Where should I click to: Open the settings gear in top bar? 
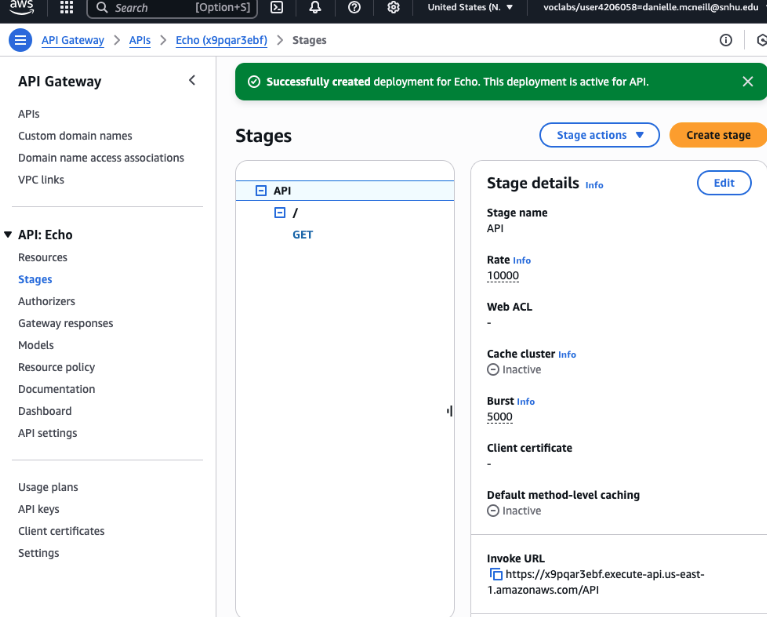(x=393, y=7)
